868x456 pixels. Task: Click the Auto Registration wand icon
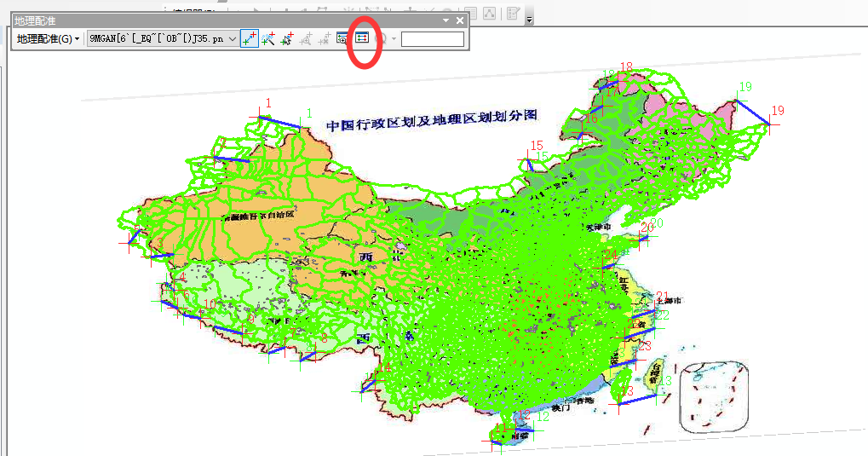tap(268, 39)
